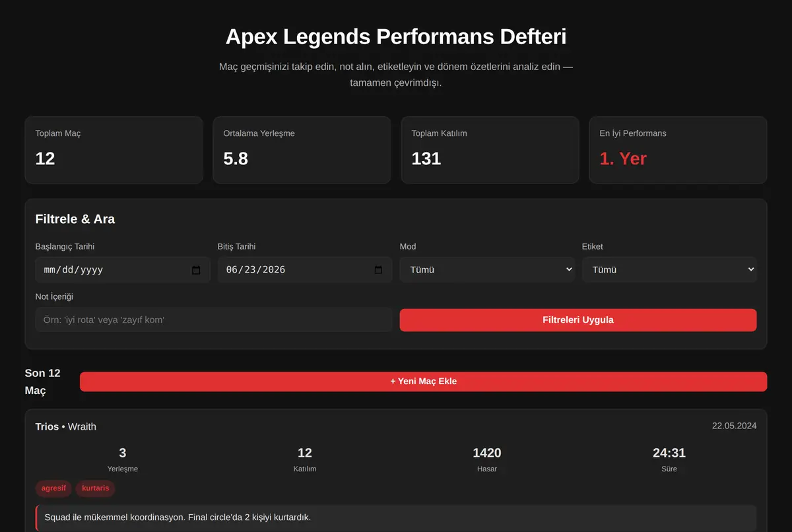
Task: Expand the Mod dropdown
Action: pyautogui.click(x=487, y=270)
